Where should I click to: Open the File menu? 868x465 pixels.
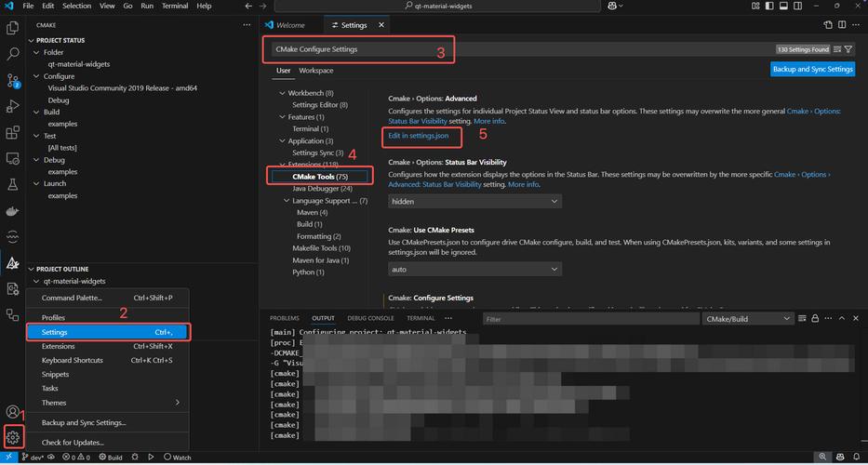click(x=28, y=6)
